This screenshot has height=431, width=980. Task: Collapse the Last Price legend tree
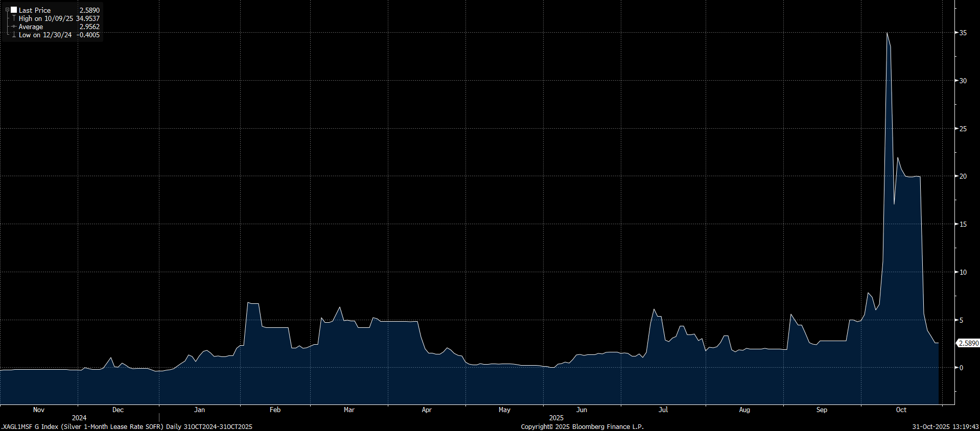pos(7,10)
